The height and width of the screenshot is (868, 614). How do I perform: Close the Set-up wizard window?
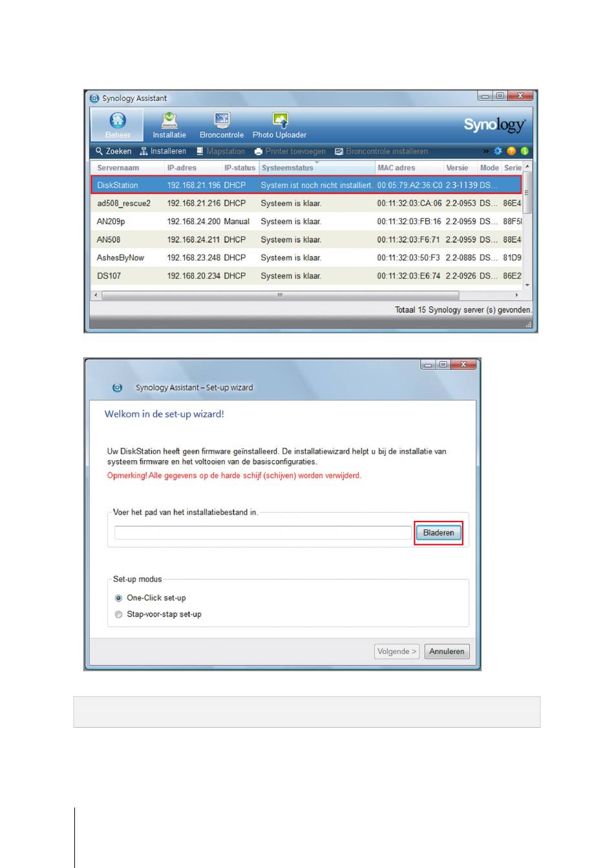(463, 365)
